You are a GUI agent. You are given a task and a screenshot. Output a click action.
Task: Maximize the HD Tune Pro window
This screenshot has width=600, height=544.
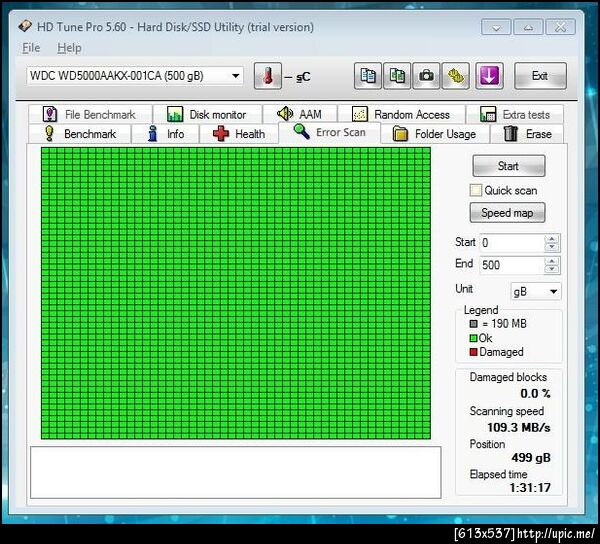tap(528, 27)
